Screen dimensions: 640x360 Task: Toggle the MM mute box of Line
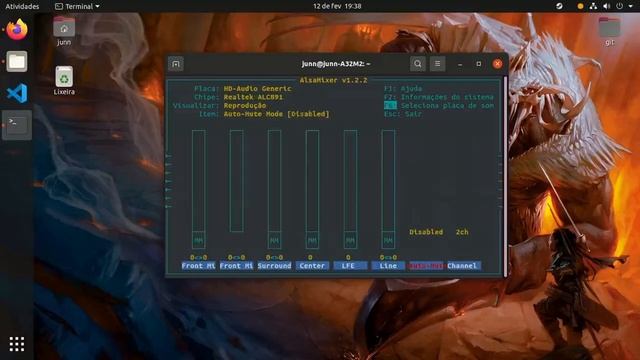coord(388,240)
